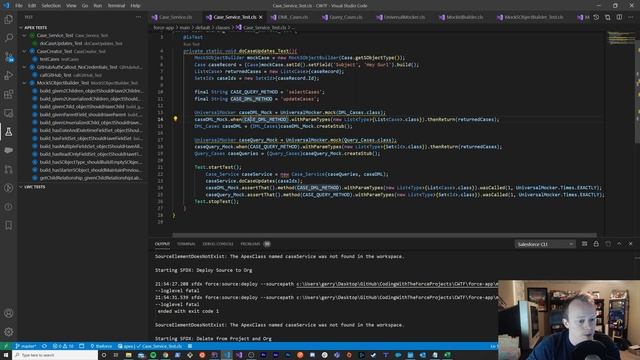Collapse GitHubAuthCallout_NoCredentials_Test tree node
Viewport: 640px width, 360px height.
24,67
